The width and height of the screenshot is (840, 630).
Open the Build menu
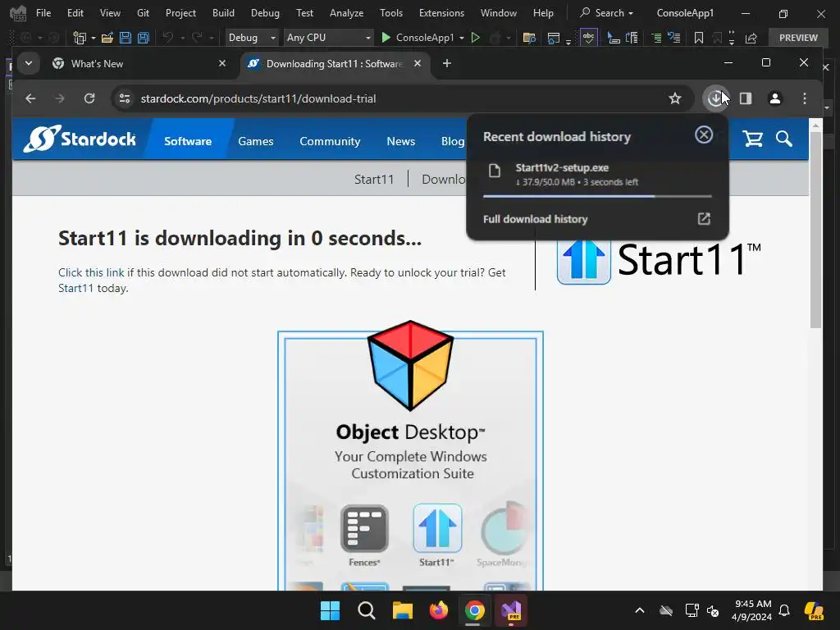coord(223,13)
